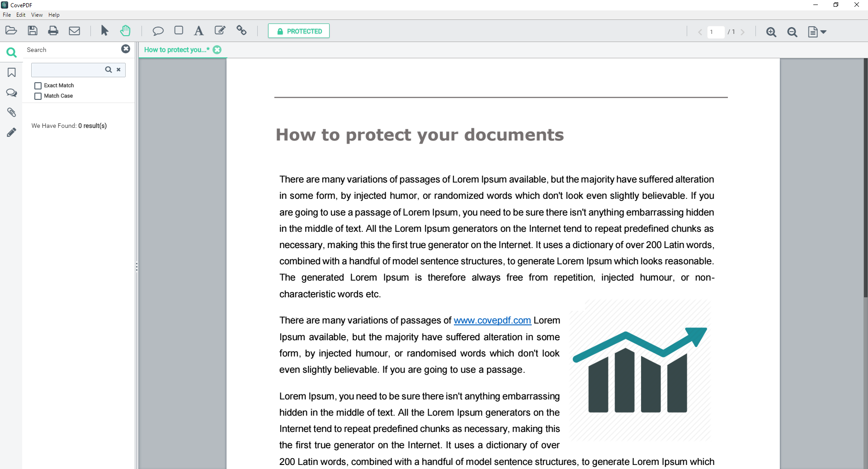The height and width of the screenshot is (469, 868).
Task: Open the View menu
Action: click(x=37, y=15)
